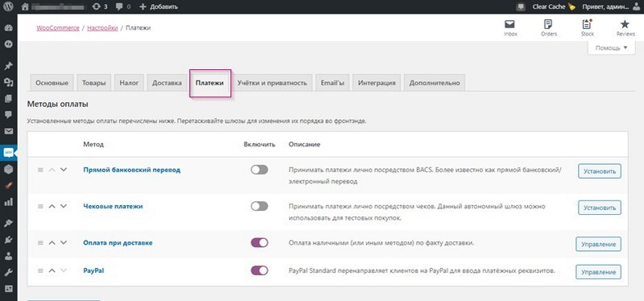Open the Tools wrench icon in sidebar
Image resolution: width=644 pixels, height=301 pixels.
(9, 272)
